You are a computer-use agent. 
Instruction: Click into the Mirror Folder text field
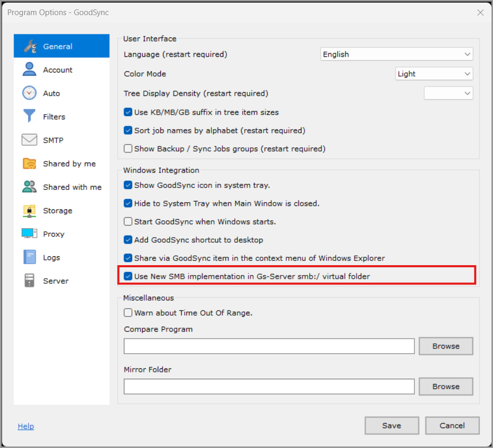(269, 387)
